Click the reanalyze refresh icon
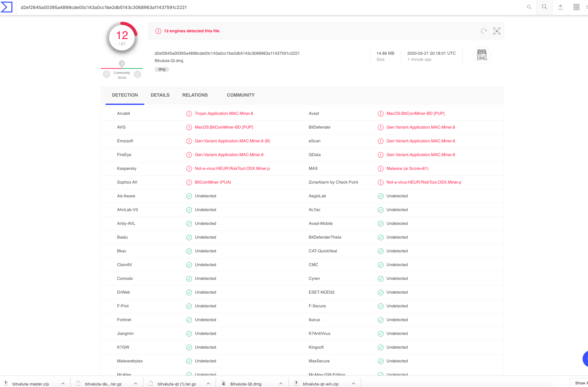This screenshot has height=387, width=588. (484, 31)
